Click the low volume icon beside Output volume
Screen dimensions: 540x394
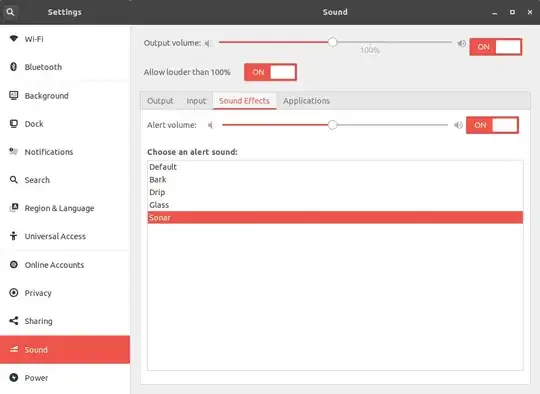(x=207, y=43)
